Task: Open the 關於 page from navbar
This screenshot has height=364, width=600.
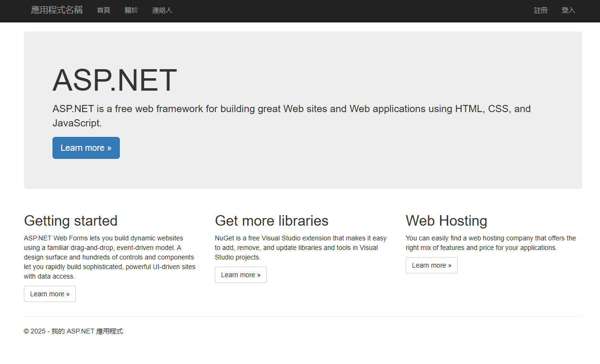Action: 131,10
